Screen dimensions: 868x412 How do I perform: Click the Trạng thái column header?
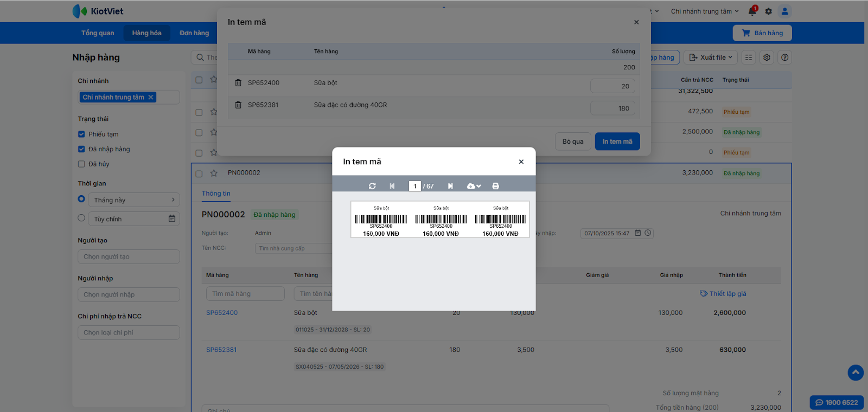[736, 80]
